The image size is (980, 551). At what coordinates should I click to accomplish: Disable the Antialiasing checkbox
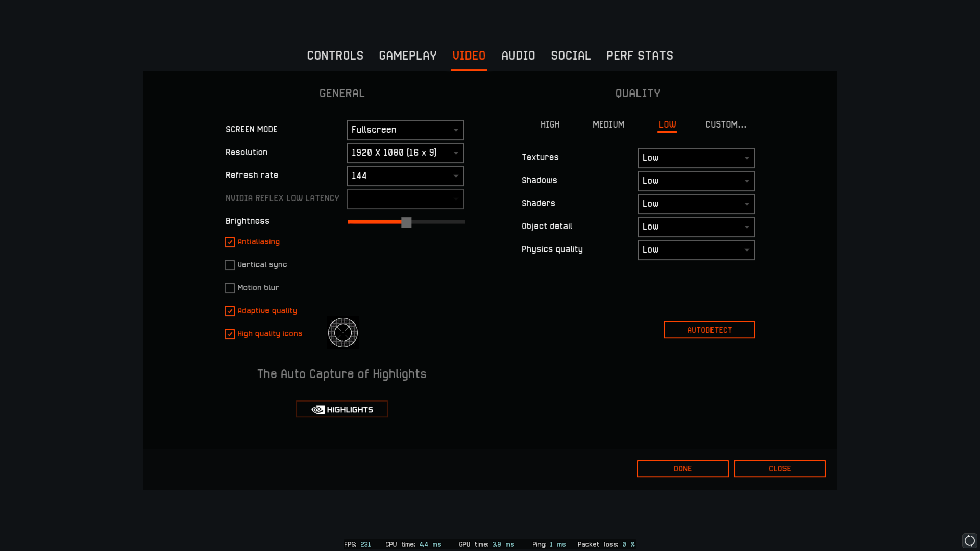click(230, 242)
